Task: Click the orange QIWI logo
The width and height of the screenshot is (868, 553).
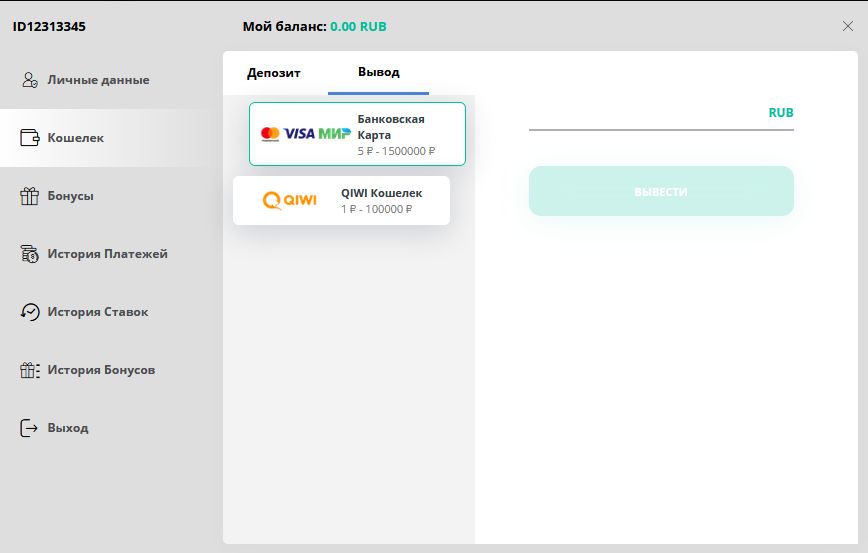Action: click(289, 201)
